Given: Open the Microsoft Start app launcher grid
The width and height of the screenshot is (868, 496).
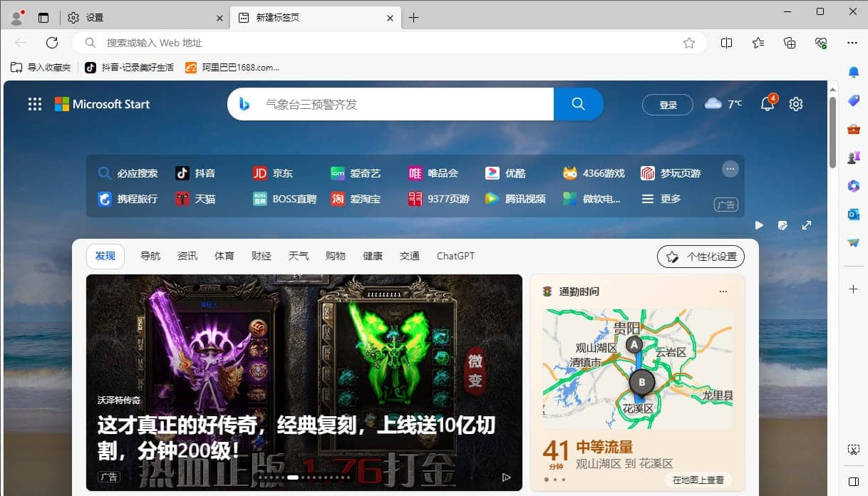Looking at the screenshot, I should click(x=35, y=104).
